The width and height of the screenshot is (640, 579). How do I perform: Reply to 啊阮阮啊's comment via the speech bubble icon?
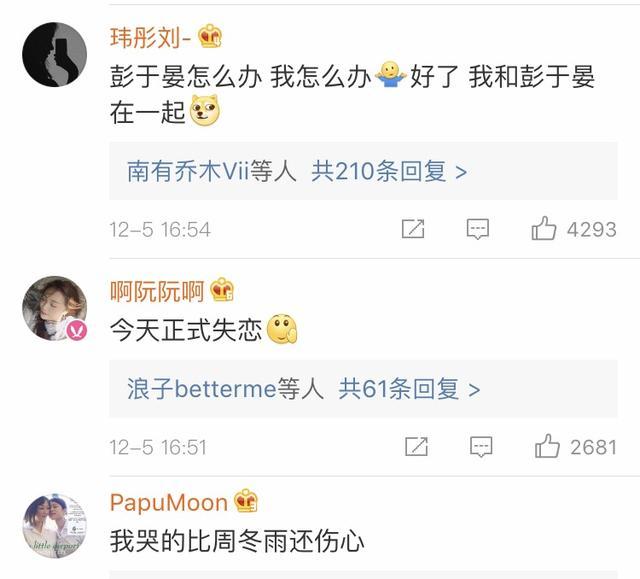(481, 446)
